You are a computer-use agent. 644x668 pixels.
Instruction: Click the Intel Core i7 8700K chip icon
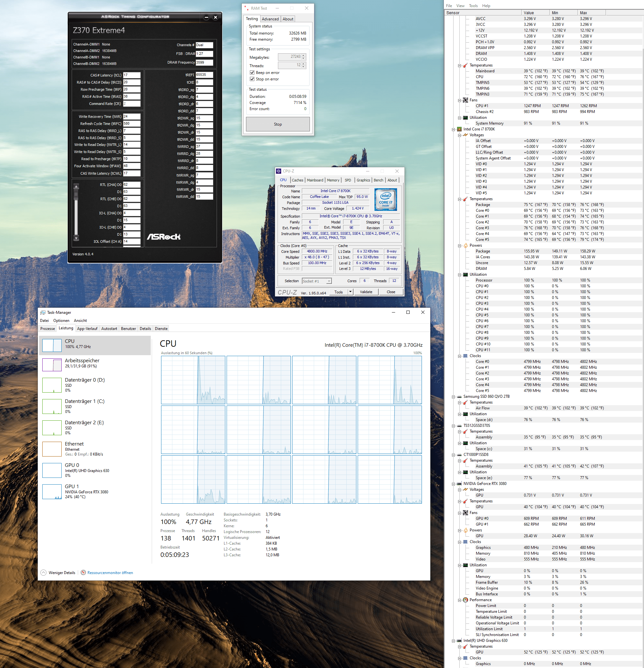pyautogui.click(x=459, y=129)
